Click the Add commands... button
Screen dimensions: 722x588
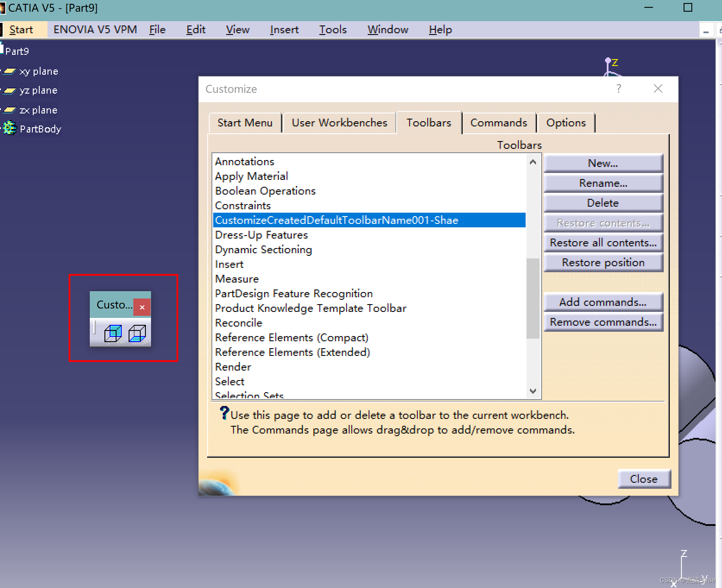point(603,302)
